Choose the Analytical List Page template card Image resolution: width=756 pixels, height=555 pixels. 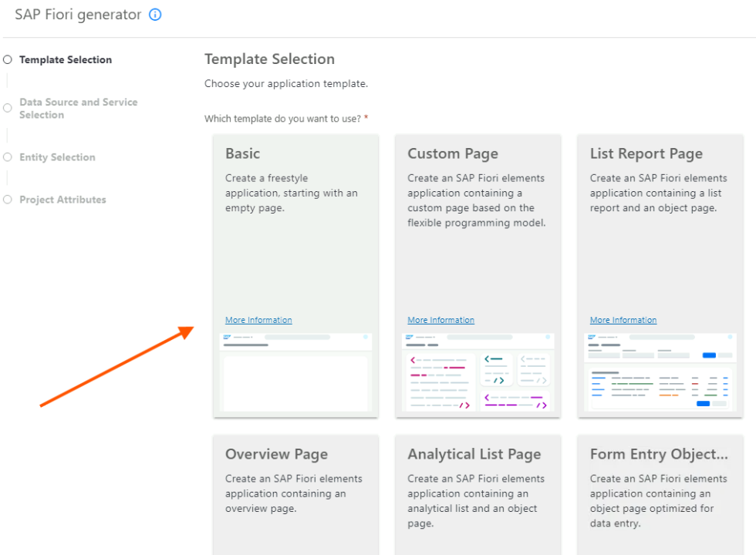[x=478, y=495]
